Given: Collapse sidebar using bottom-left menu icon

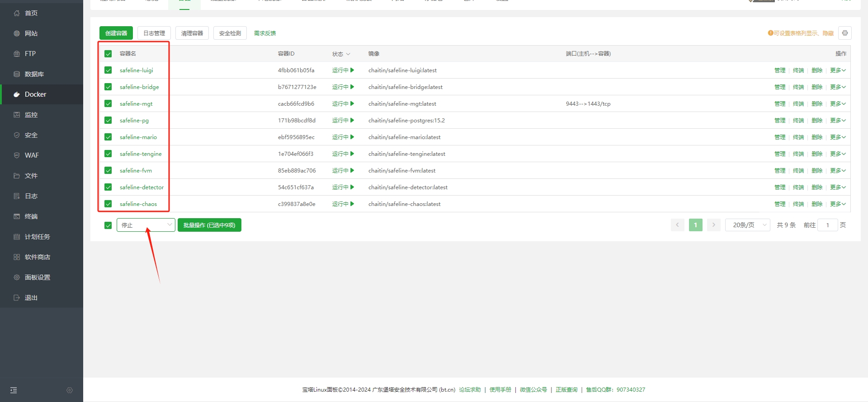Looking at the screenshot, I should click(14, 390).
